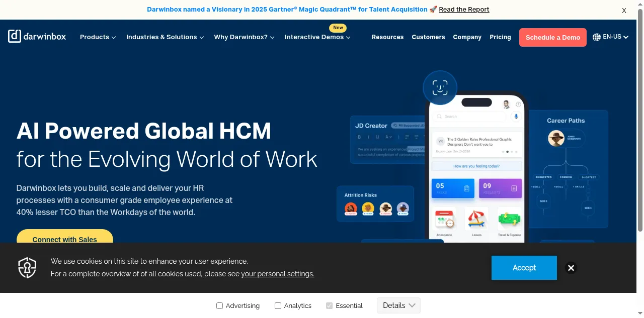Expand the Products menu
Image resolution: width=644 pixels, height=318 pixels.
tap(98, 37)
